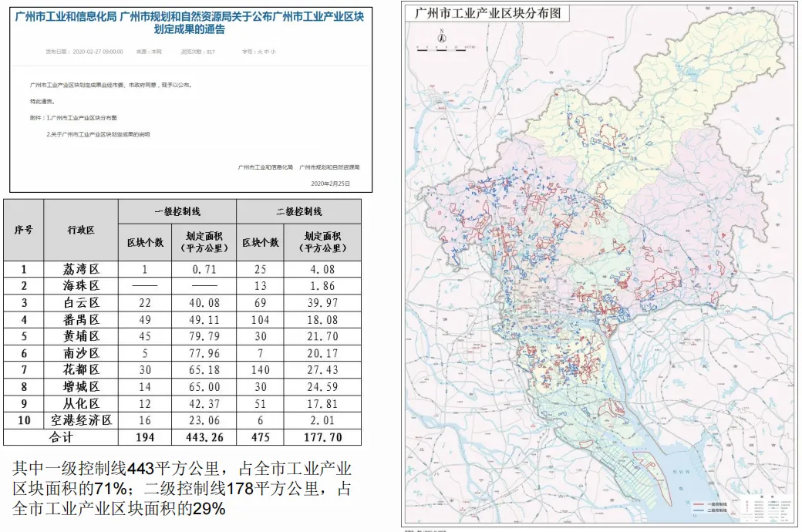Click the 序号 column header
Viewport: 802px width, 532px height.
coord(24,231)
